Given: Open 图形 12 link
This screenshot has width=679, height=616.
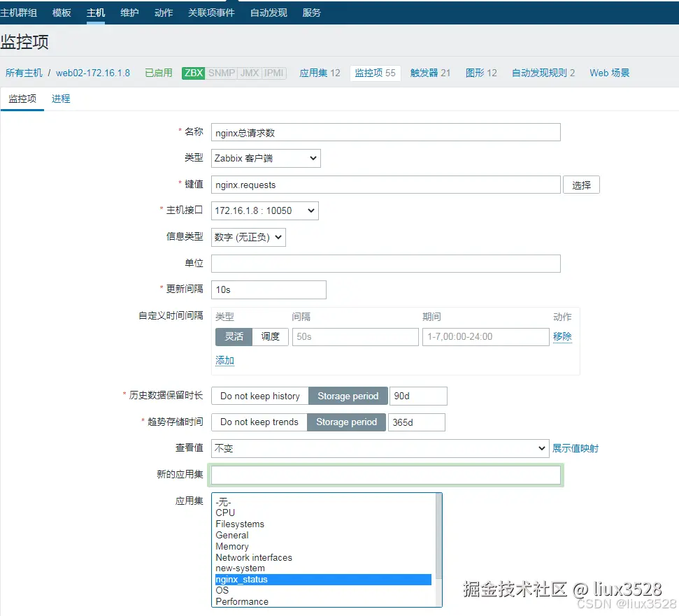Looking at the screenshot, I should (481, 73).
